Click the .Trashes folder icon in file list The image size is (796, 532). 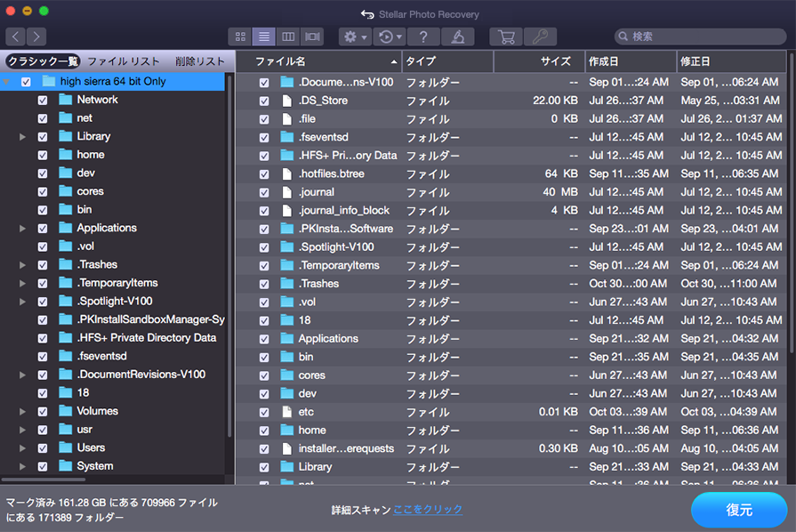[287, 284]
